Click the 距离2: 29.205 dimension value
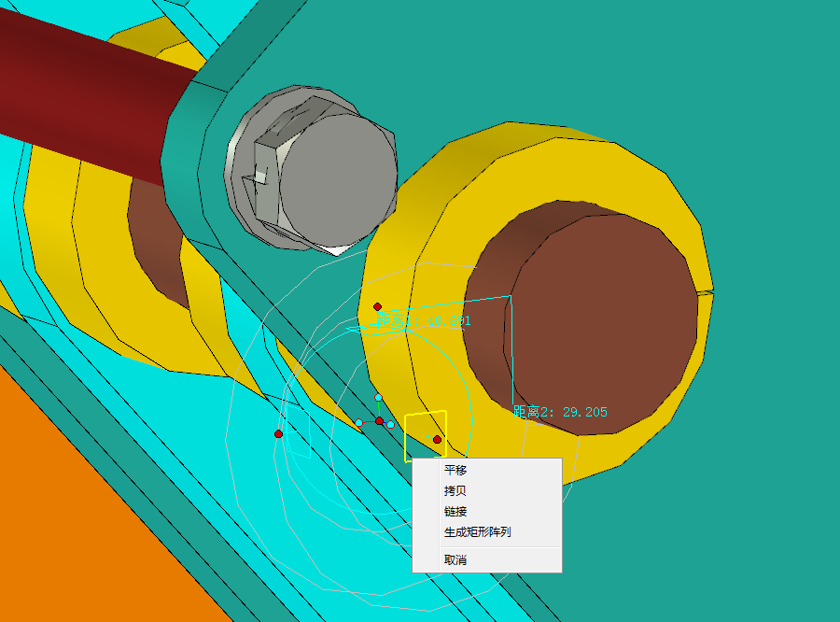This screenshot has width=840, height=622. (560, 411)
